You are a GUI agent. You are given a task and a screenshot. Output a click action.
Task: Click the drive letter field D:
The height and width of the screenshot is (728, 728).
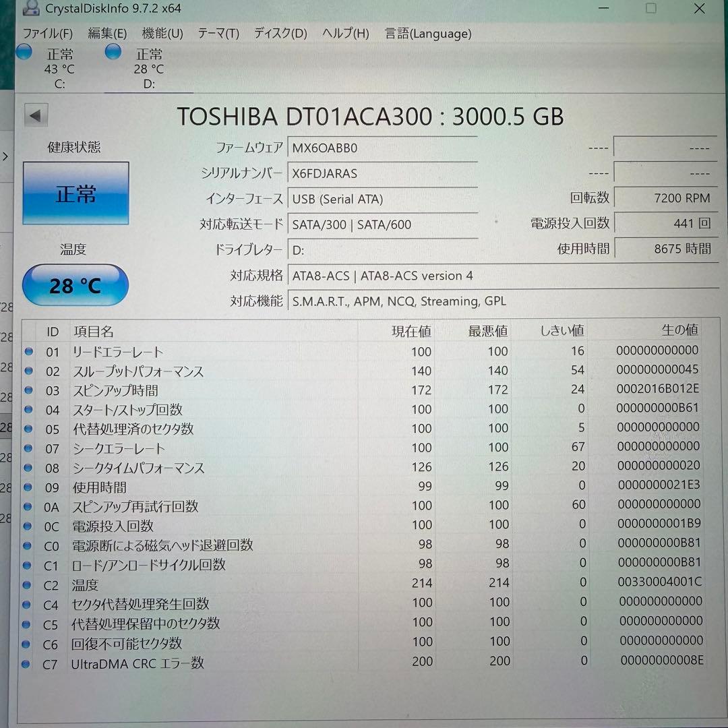click(383, 250)
